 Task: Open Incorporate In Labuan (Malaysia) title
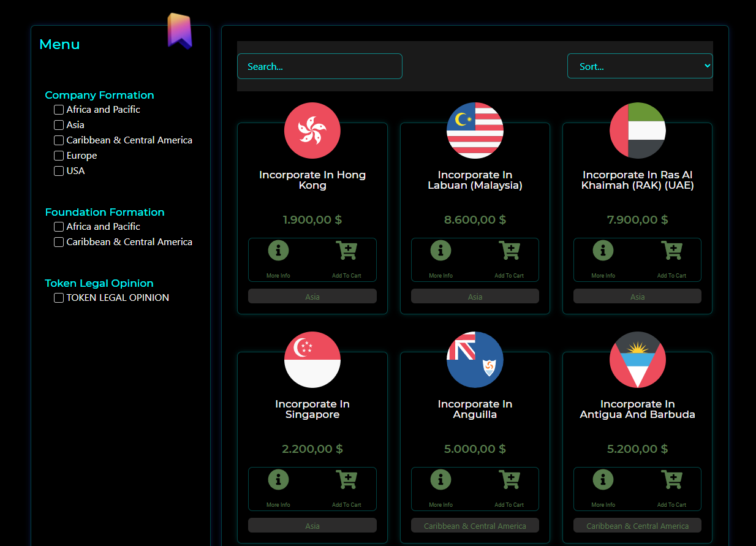pos(475,180)
